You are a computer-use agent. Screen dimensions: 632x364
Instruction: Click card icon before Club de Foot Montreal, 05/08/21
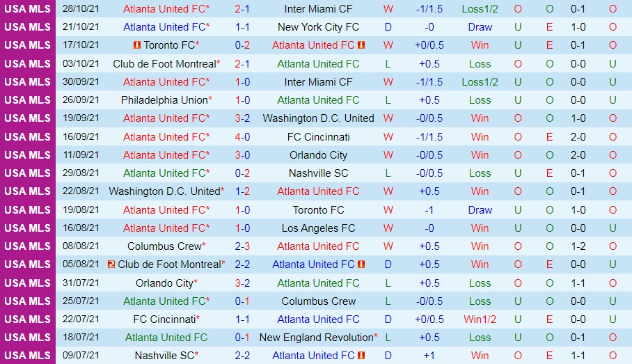112,264
